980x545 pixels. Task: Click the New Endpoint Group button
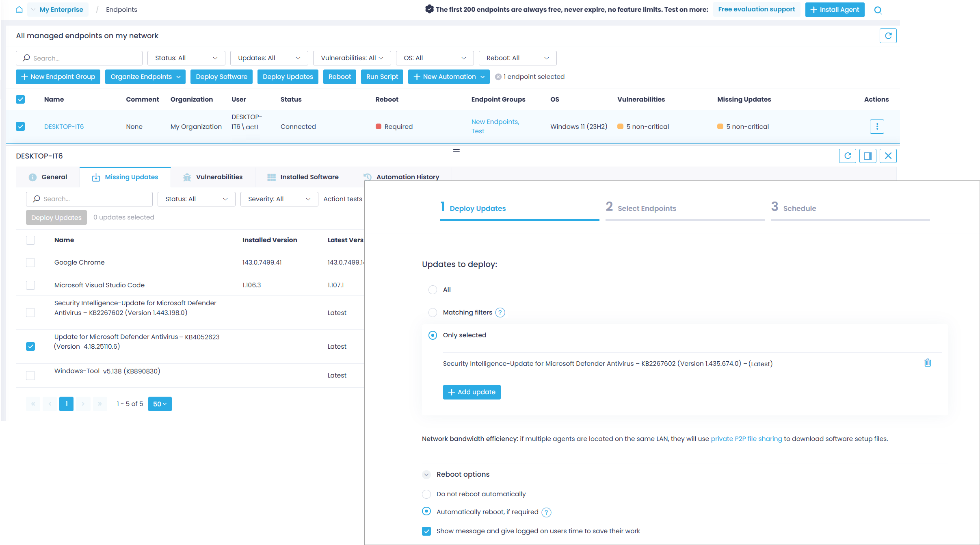click(x=58, y=77)
